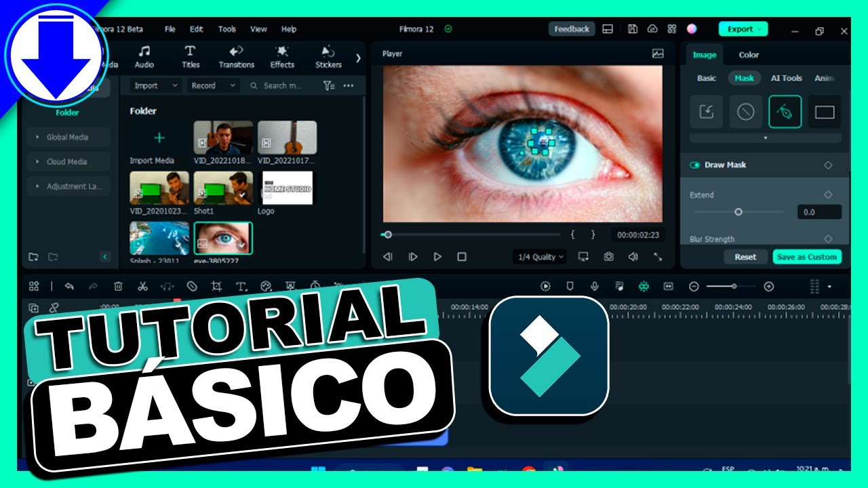Switch to the AI Tools sub-tab
868x488 pixels.
[787, 78]
